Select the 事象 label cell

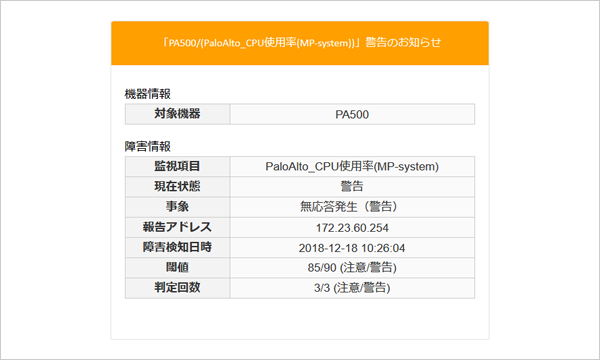177,207
